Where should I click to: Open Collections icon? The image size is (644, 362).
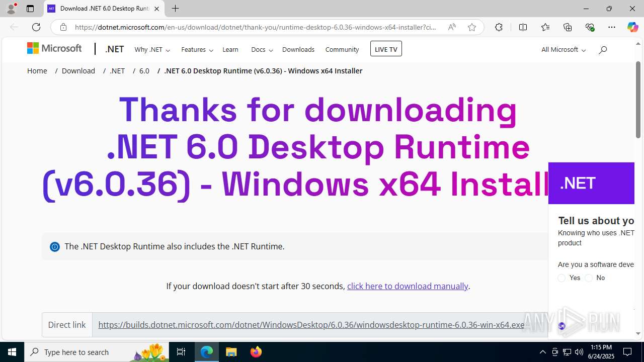click(x=568, y=27)
